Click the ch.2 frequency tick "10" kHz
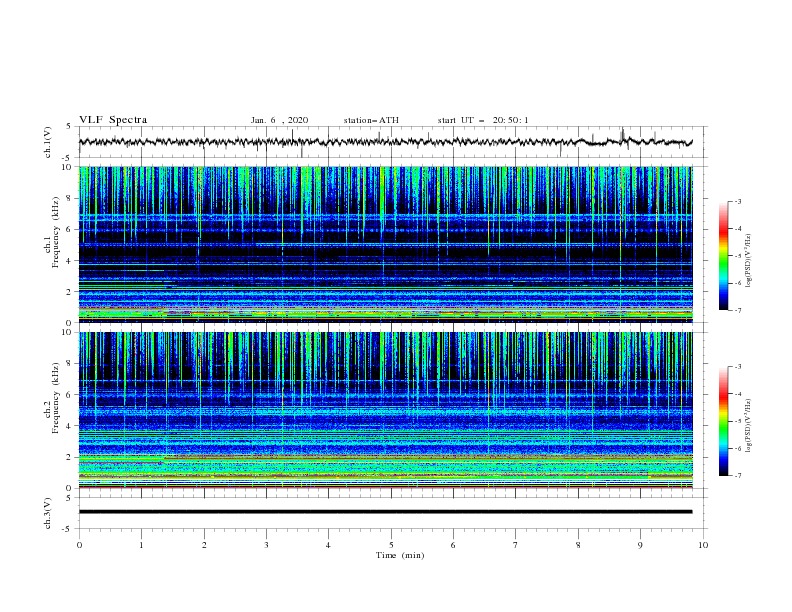 [67, 332]
